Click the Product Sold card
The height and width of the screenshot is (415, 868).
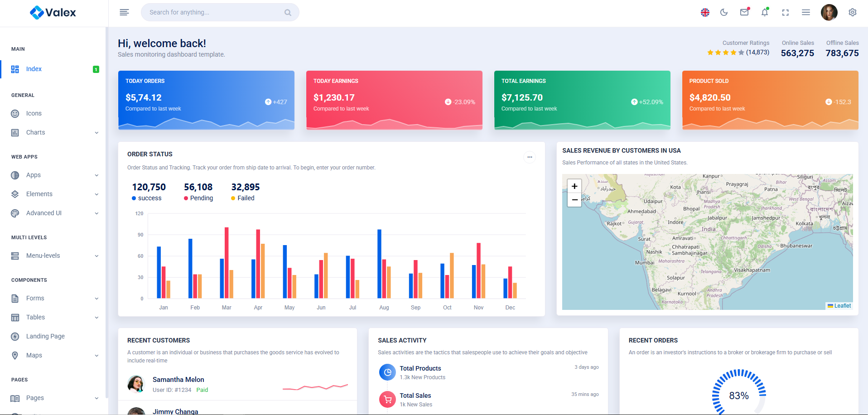coord(770,100)
